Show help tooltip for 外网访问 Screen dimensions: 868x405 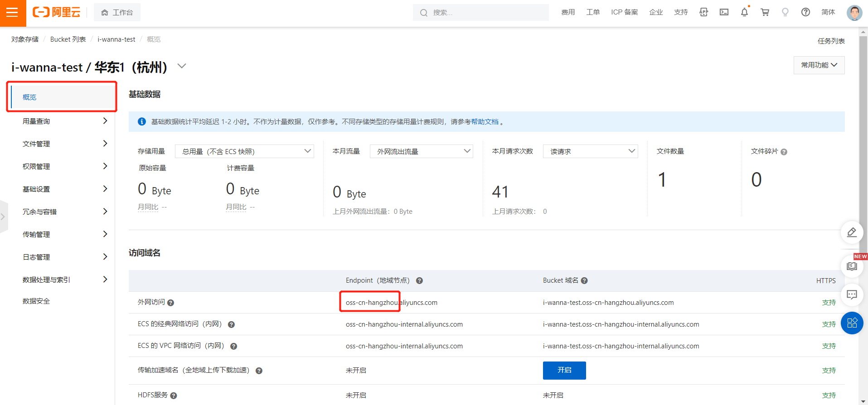tap(170, 303)
